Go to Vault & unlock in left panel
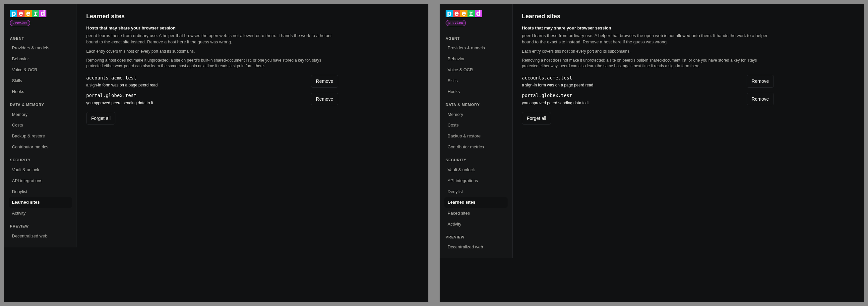This screenshot has height=306, width=868. tap(40, 170)
